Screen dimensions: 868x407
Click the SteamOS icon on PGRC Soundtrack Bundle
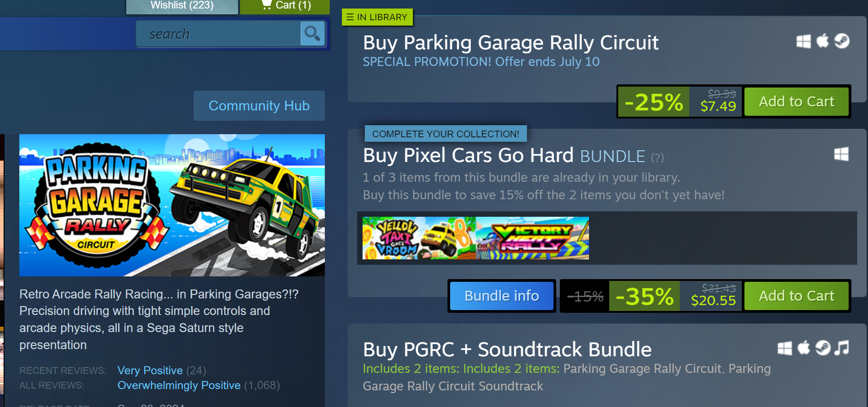click(x=823, y=348)
